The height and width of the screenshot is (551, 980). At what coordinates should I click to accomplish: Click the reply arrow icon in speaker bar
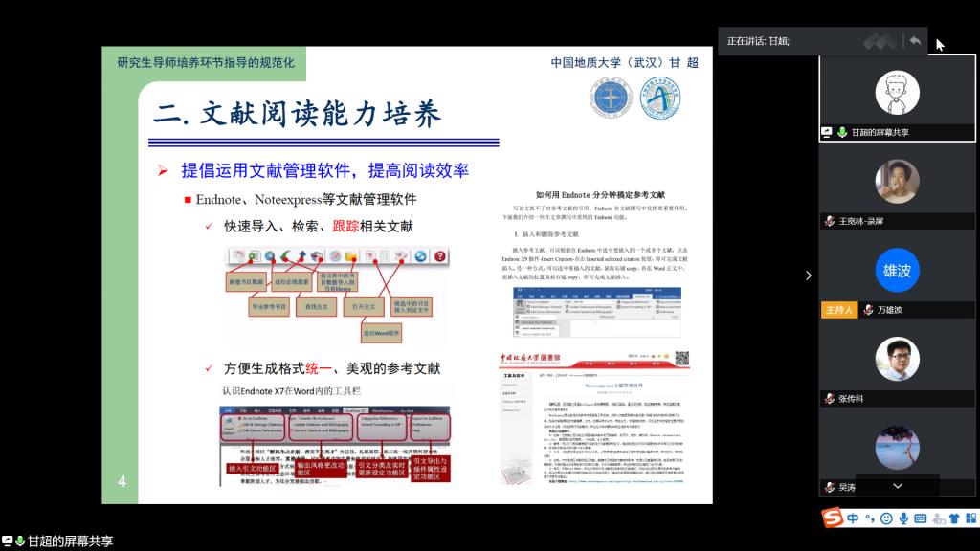pyautogui.click(x=915, y=41)
